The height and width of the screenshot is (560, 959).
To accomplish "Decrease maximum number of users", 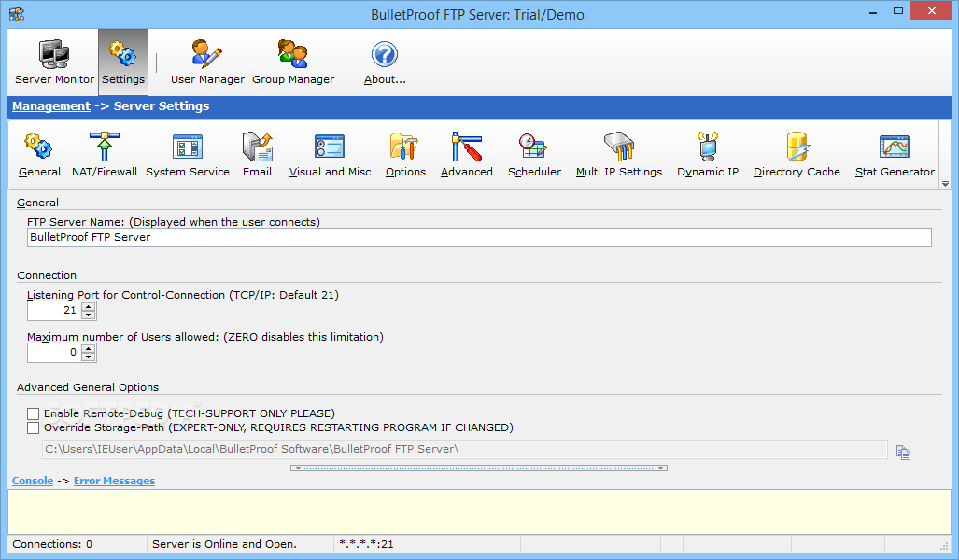I will pos(89,357).
